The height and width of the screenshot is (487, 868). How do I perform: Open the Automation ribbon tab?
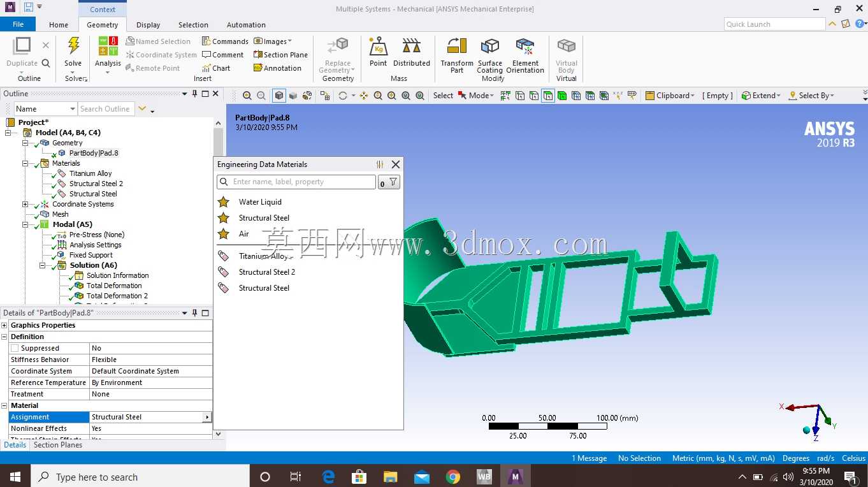click(x=246, y=25)
